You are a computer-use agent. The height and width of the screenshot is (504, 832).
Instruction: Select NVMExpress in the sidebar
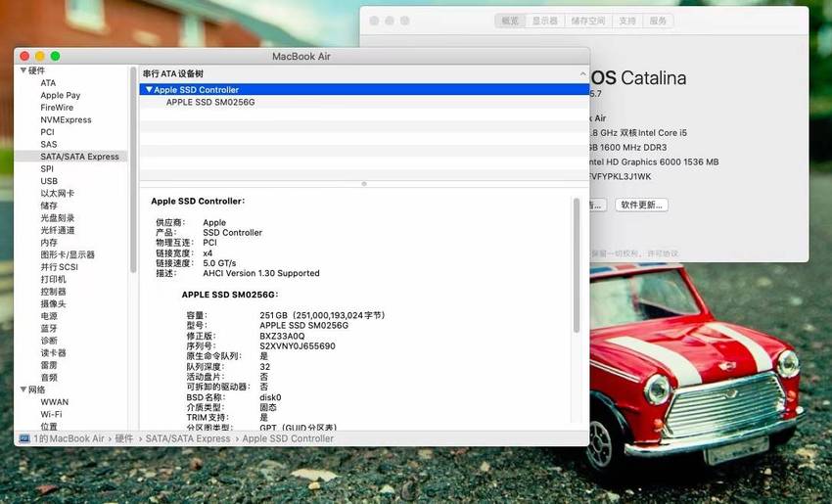coord(66,120)
